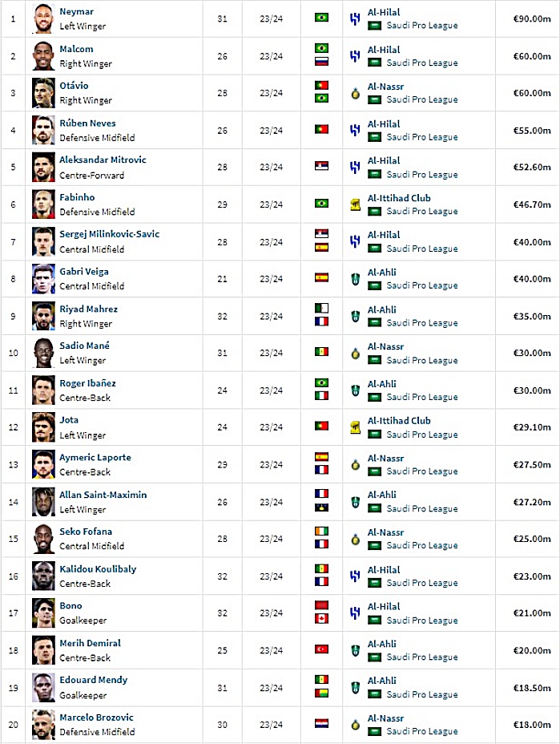Viewport: 560px width, 744px height.
Task: Open Saudi Pro League link in Malcom row
Action: point(422,63)
